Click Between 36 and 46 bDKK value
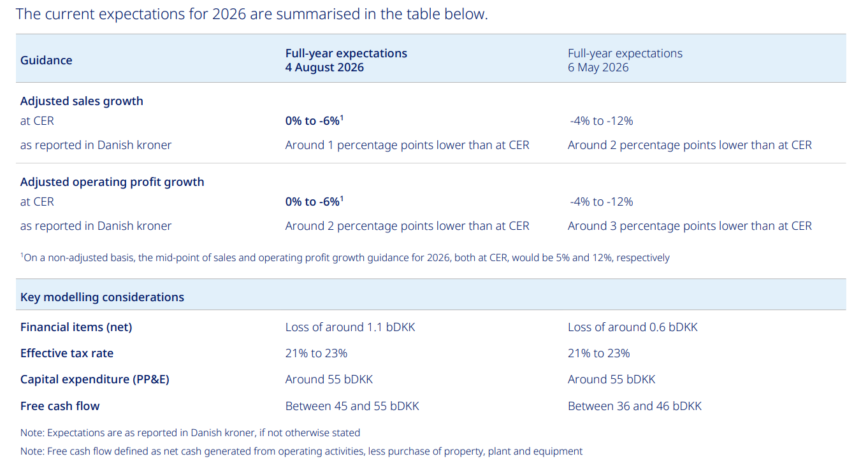 pos(635,406)
